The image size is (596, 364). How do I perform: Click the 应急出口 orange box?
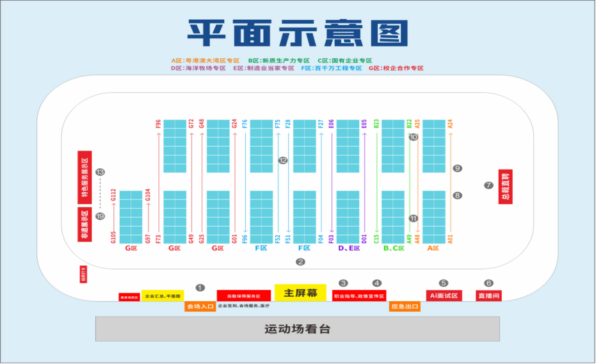click(405, 306)
